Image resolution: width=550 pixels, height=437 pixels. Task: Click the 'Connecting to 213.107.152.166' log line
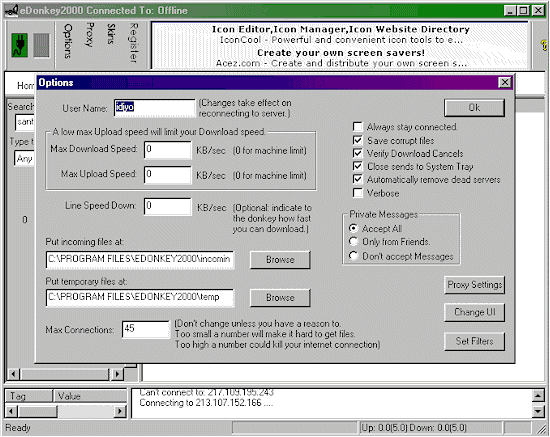206,403
